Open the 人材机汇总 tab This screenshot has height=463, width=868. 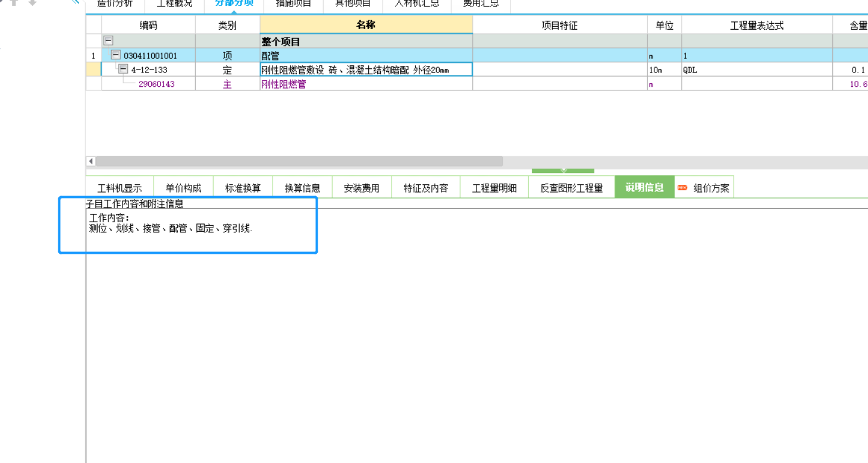pyautogui.click(x=417, y=4)
